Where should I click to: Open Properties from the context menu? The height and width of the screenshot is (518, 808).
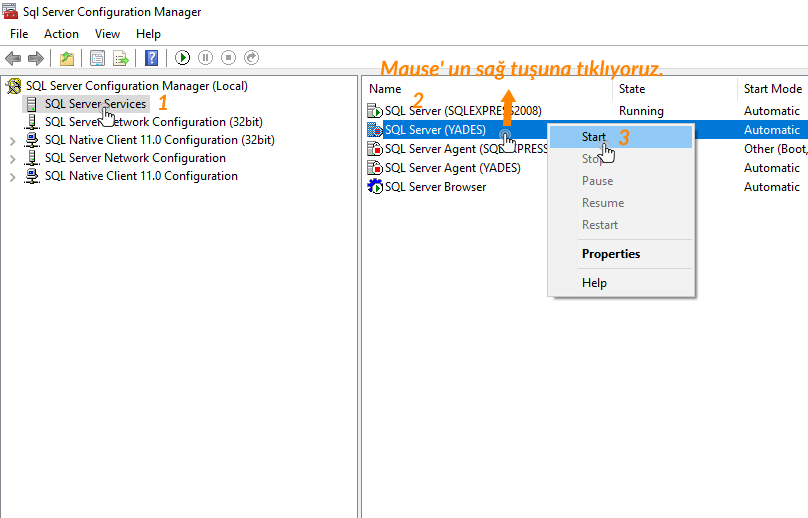click(610, 254)
